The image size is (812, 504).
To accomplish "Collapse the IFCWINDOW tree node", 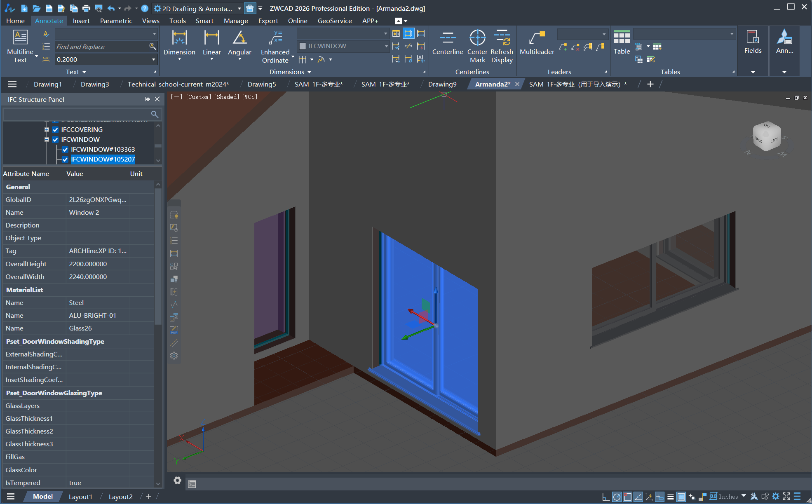I will (47, 140).
